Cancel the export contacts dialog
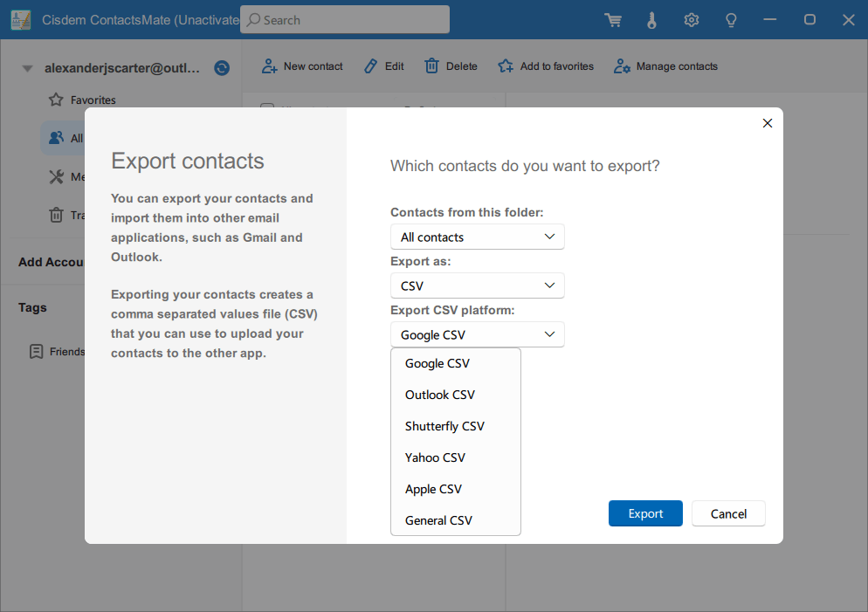The width and height of the screenshot is (868, 612). 728,513
